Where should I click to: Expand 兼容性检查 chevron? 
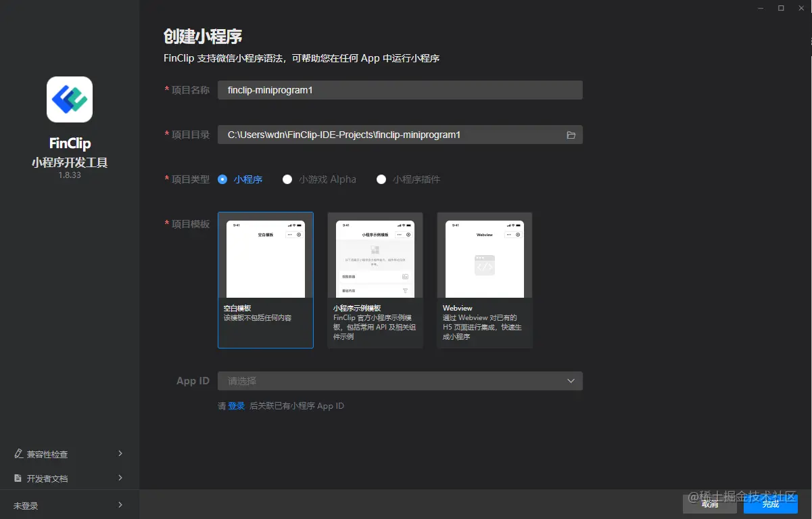(120, 453)
